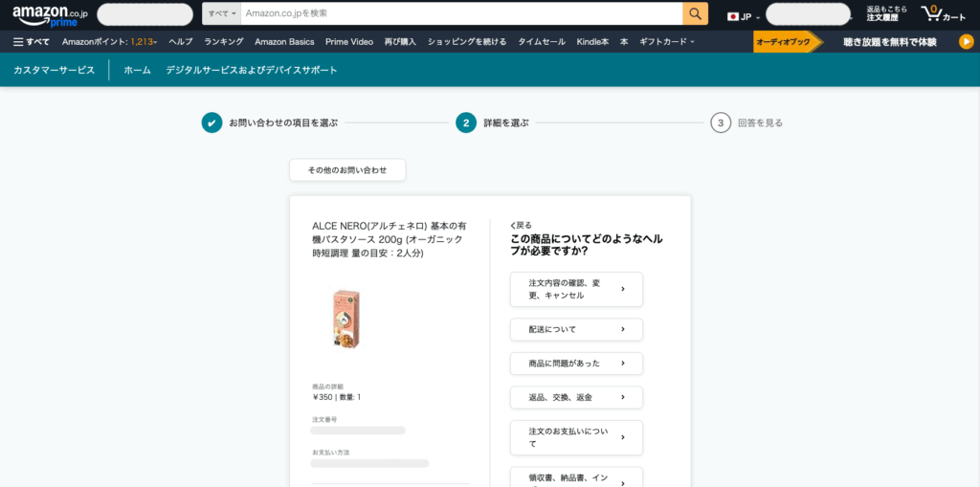Open the ギフトカード dropdown menu
Screen dimensions: 980x487
click(666, 42)
